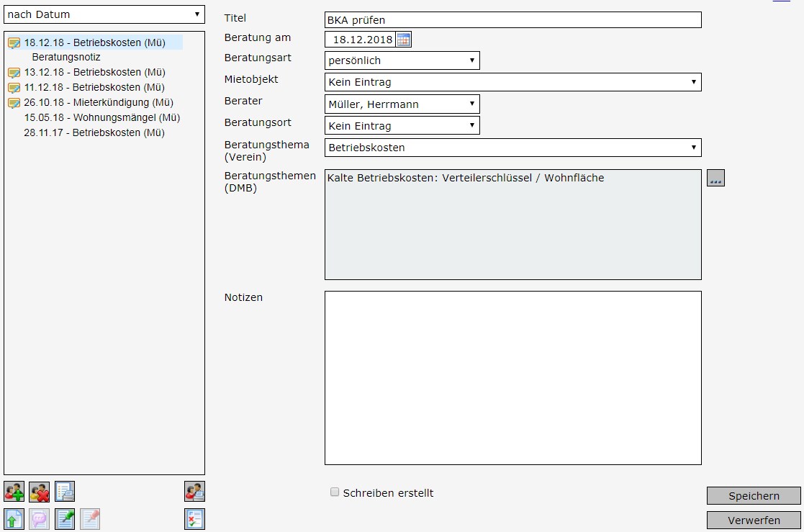Click the green pin note icon
Screen dimensions: 804x532
pyautogui.click(x=65, y=519)
